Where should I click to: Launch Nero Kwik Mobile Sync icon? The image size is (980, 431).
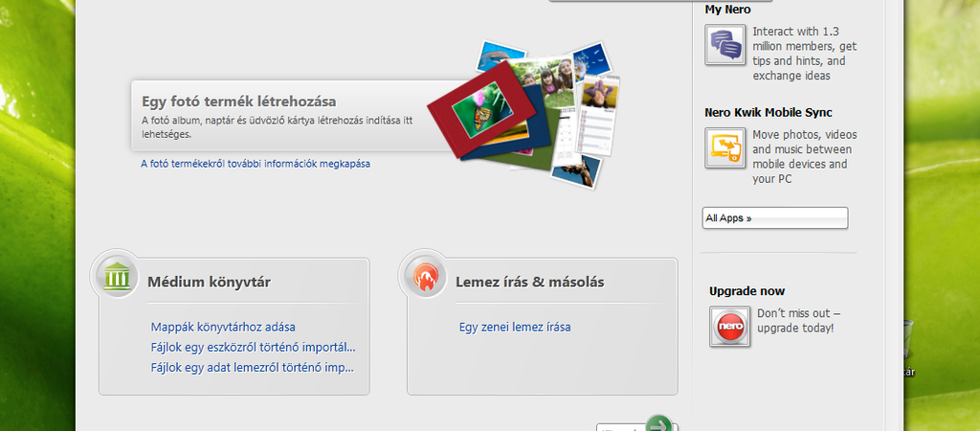(725, 147)
